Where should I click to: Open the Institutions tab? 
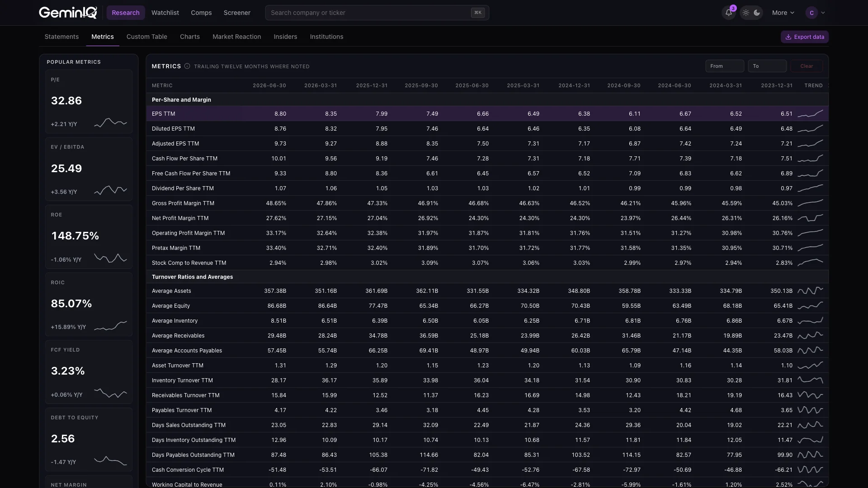coord(326,37)
